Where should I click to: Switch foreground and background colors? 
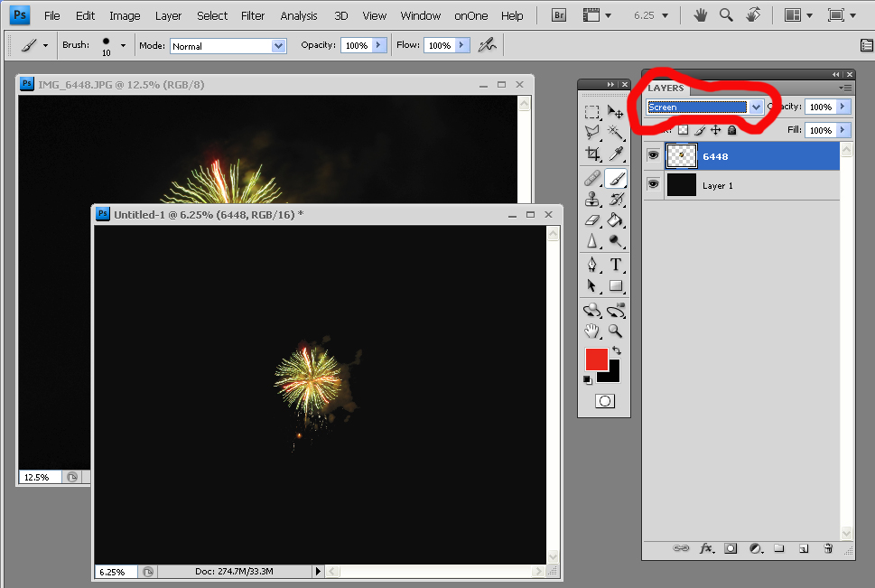click(x=617, y=350)
